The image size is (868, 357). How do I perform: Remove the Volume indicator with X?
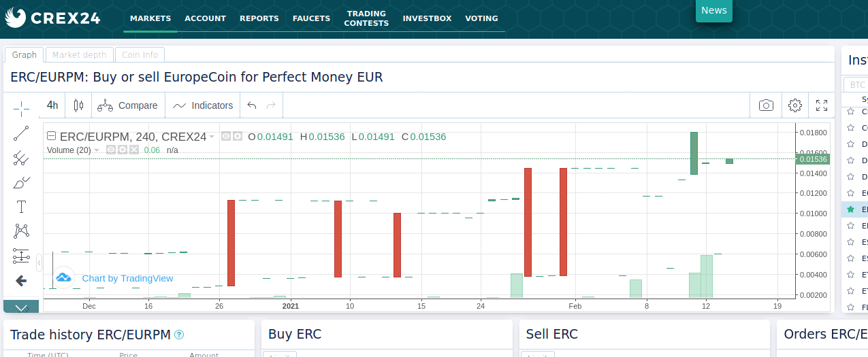point(134,150)
